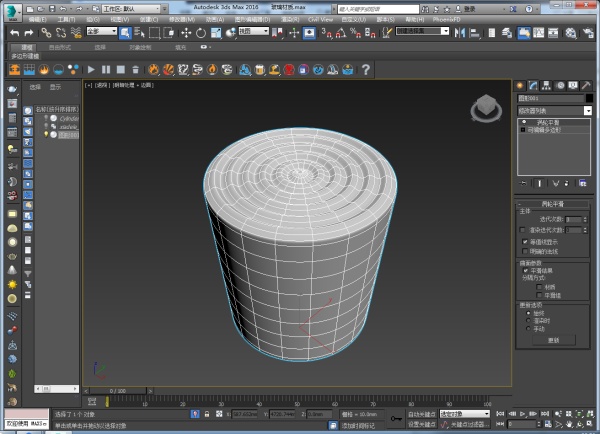This screenshot has height=434, width=600.
Task: Click the Undo arrow in main toolbar
Action: (x=15, y=33)
